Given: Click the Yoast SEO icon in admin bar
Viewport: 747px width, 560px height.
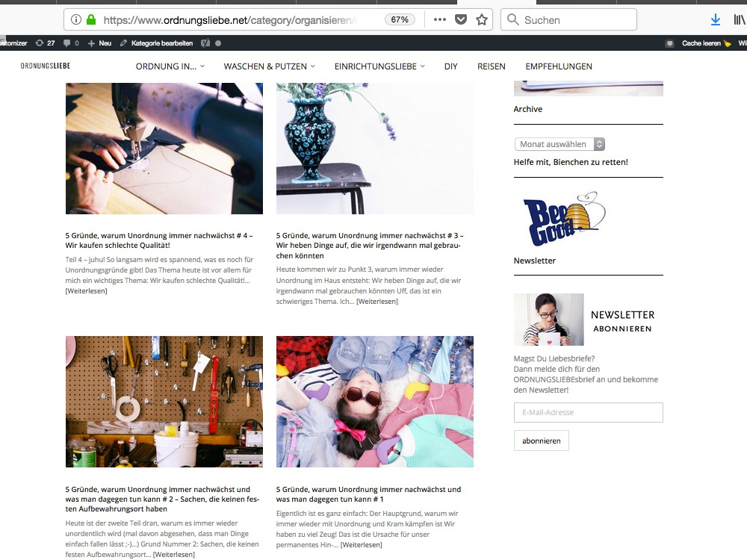Looking at the screenshot, I should [x=205, y=43].
